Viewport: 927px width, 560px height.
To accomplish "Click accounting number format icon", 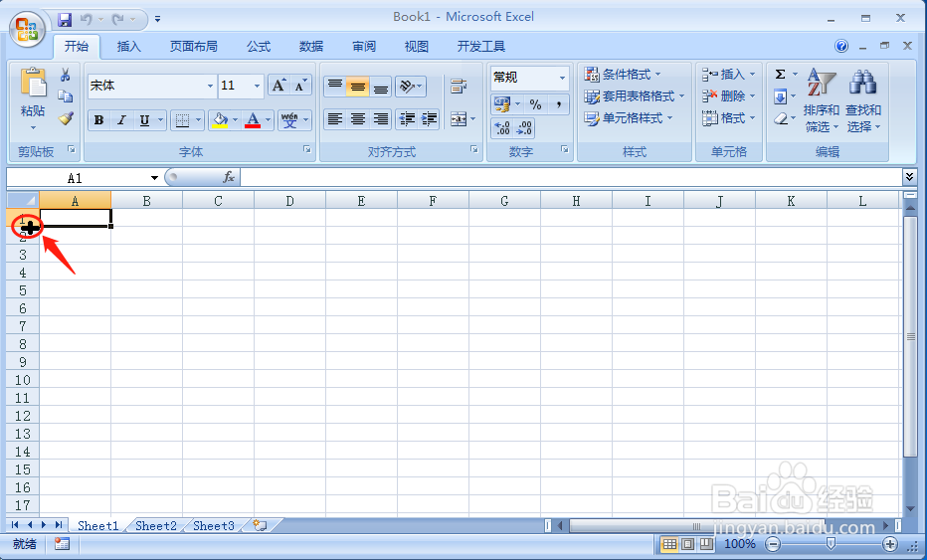I will 502,104.
